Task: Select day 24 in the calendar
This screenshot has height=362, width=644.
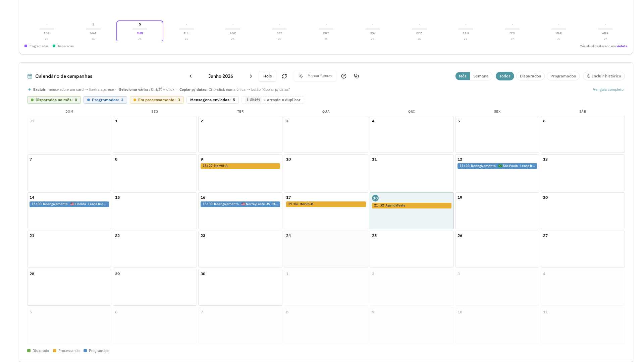Action: pyautogui.click(x=326, y=249)
